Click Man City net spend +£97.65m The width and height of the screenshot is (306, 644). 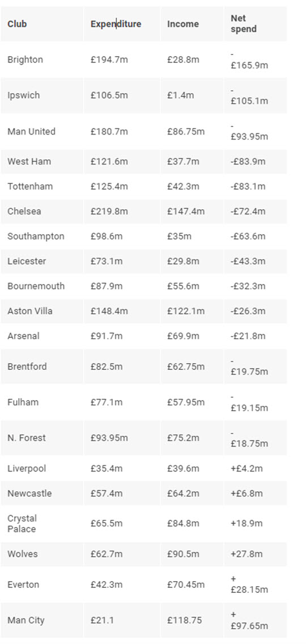coord(249,620)
